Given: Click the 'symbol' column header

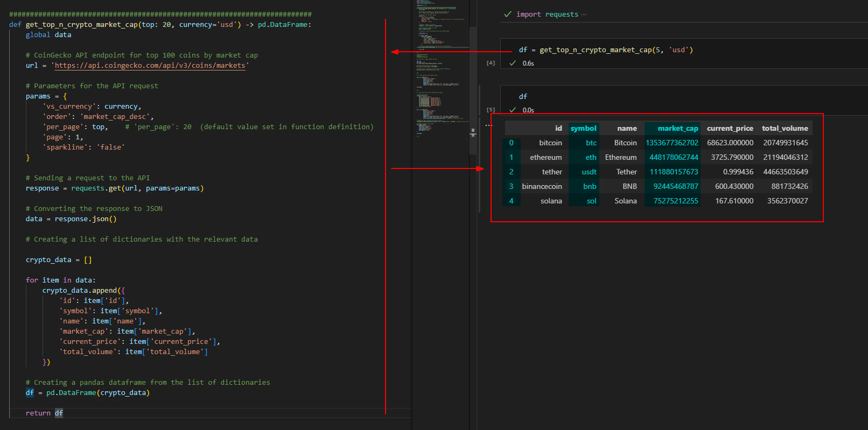Looking at the screenshot, I should click(583, 128).
